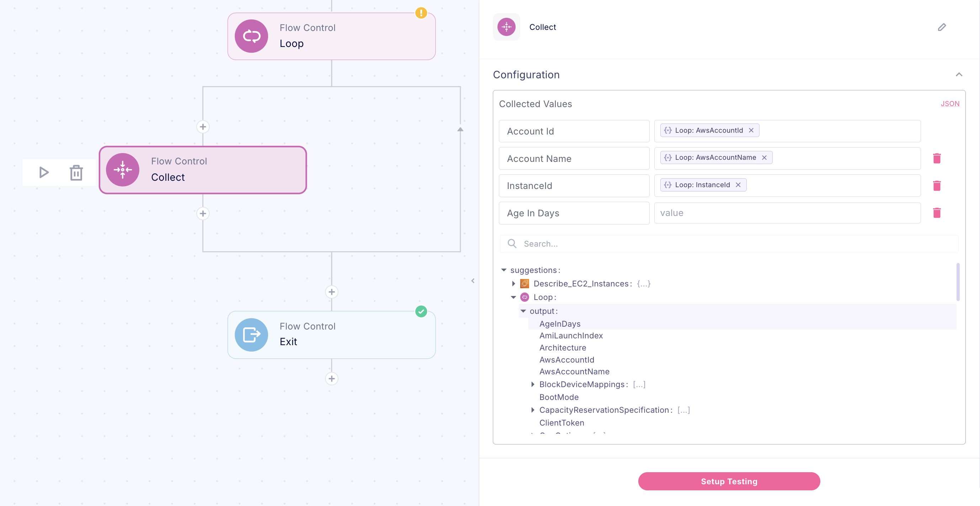Click the Setup Testing button
The height and width of the screenshot is (506, 980).
729,481
